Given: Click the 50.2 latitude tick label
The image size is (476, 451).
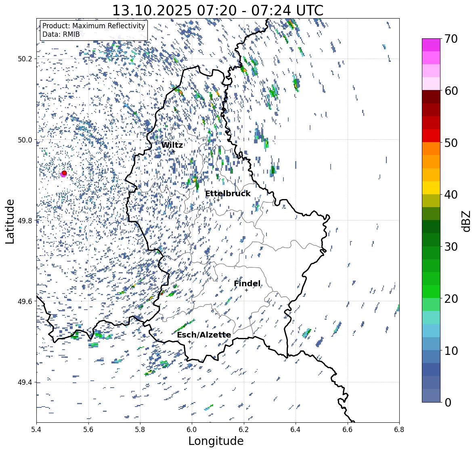Looking at the screenshot, I should click(x=25, y=59).
